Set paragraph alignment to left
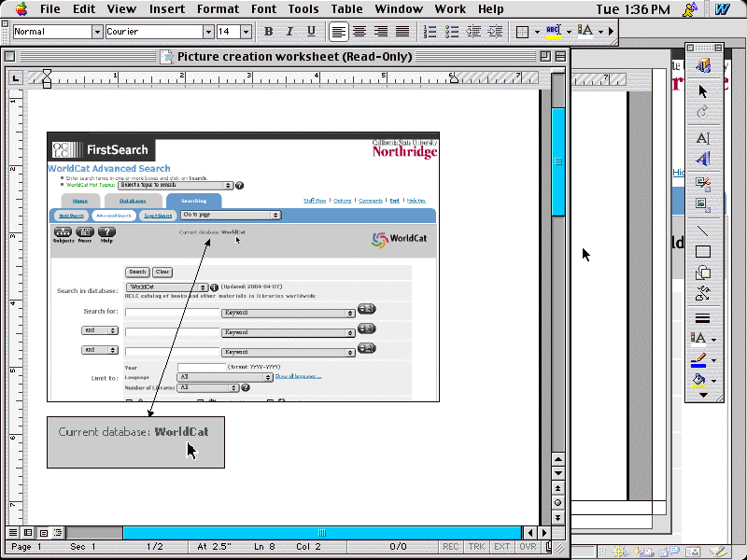Screen dimensions: 747x560 tap(338, 32)
